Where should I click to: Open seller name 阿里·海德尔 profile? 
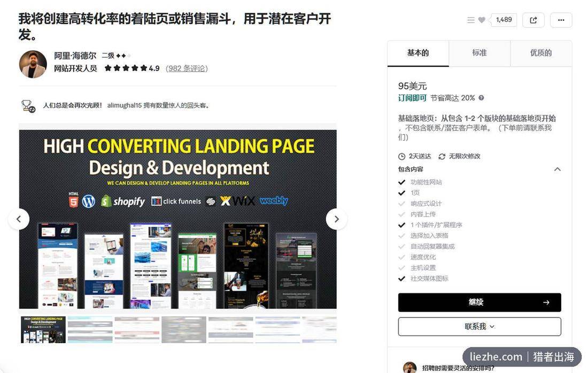click(75, 56)
